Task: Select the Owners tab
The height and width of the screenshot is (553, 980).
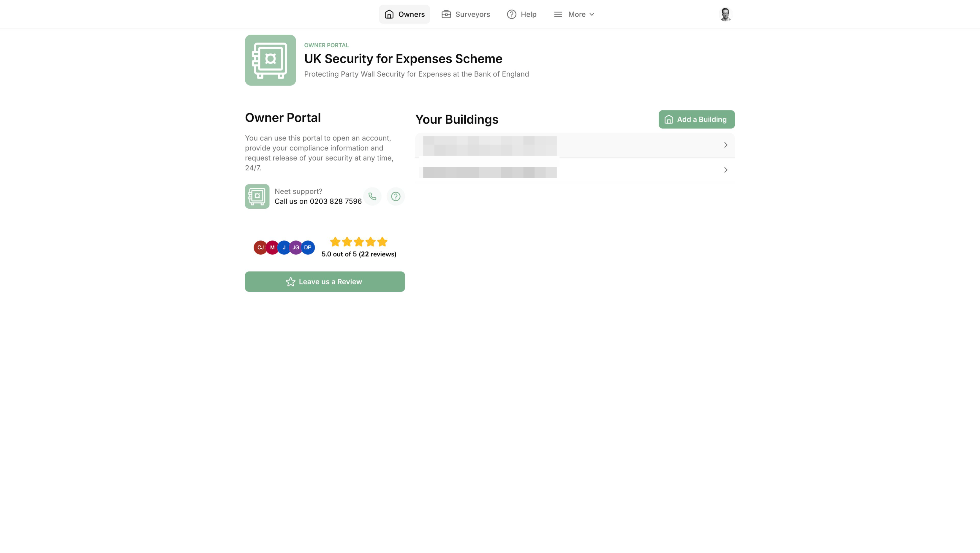Action: pos(404,14)
